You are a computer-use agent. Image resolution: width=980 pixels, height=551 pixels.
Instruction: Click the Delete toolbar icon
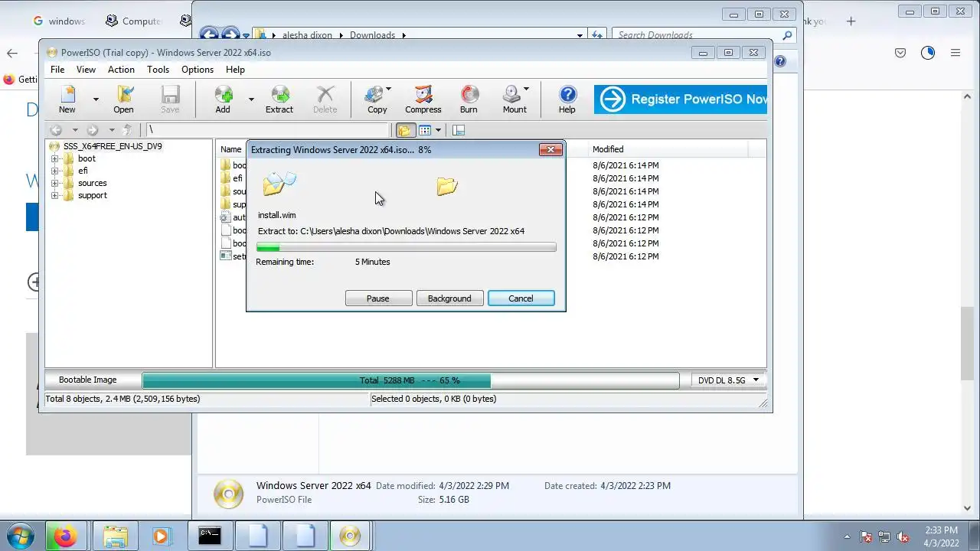pos(325,99)
